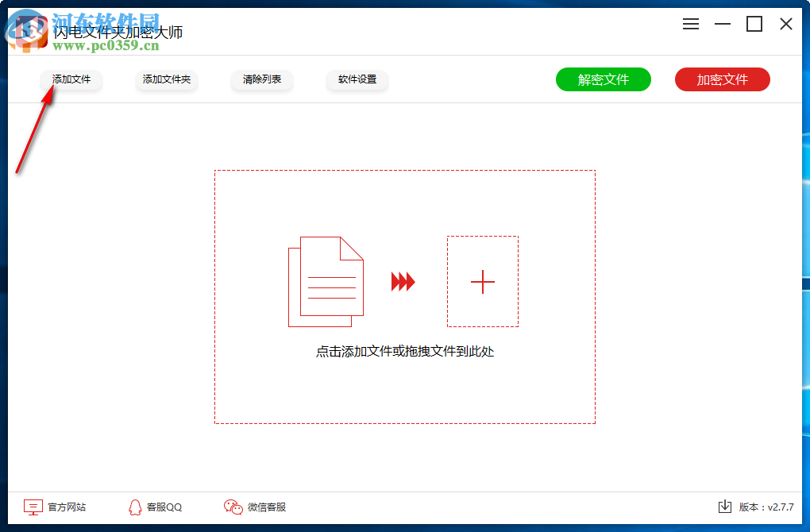Click the 微信客服 WeChat icon
This screenshot has height=532, width=810.
tap(233, 507)
